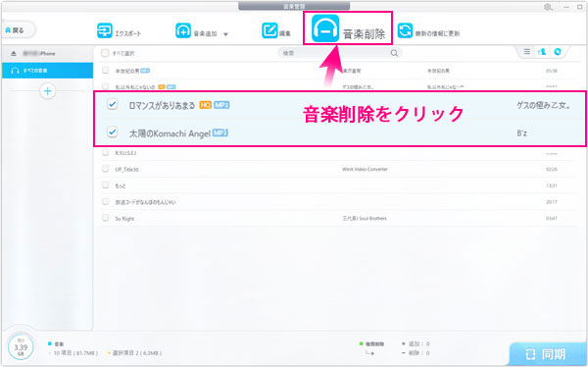Switch to list view icon
This screenshot has height=367, width=588.
[527, 52]
